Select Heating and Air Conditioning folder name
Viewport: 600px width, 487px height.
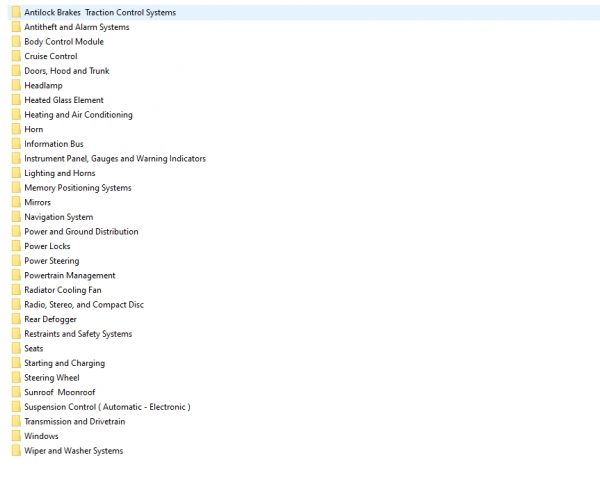pos(78,114)
